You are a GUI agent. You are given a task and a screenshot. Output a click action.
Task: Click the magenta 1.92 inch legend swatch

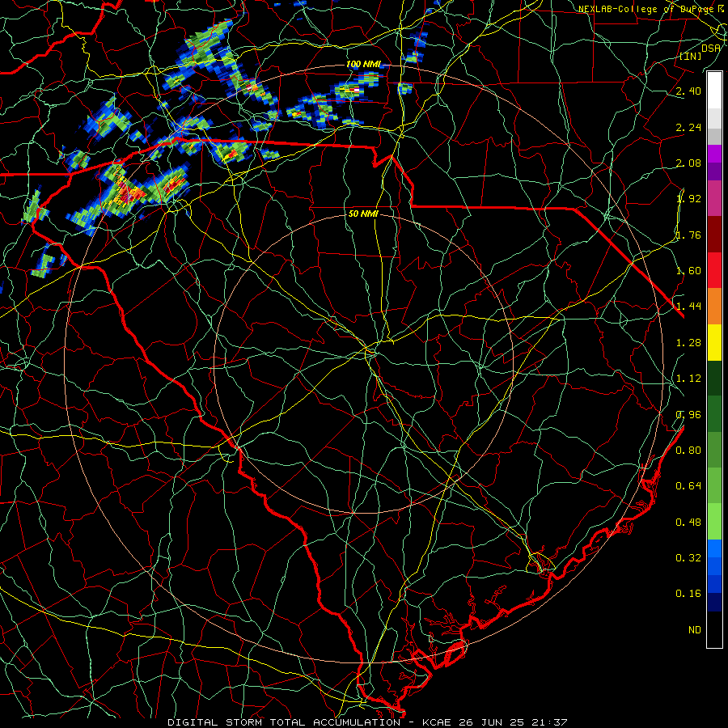(714, 198)
